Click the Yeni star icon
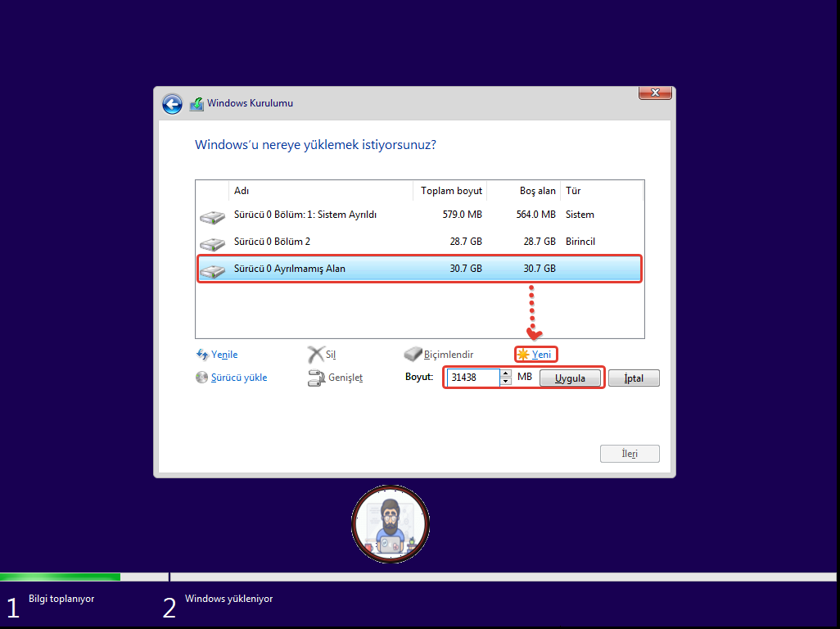 [x=523, y=354]
